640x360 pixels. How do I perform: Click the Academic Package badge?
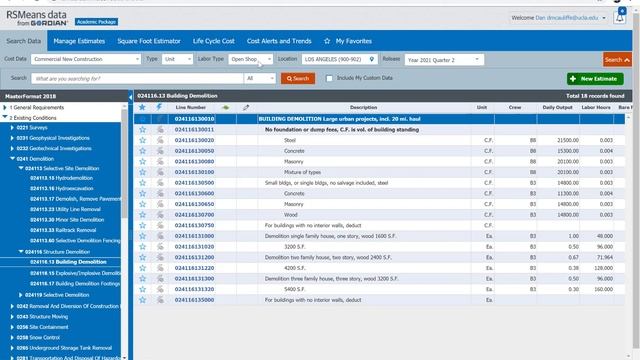click(96, 22)
